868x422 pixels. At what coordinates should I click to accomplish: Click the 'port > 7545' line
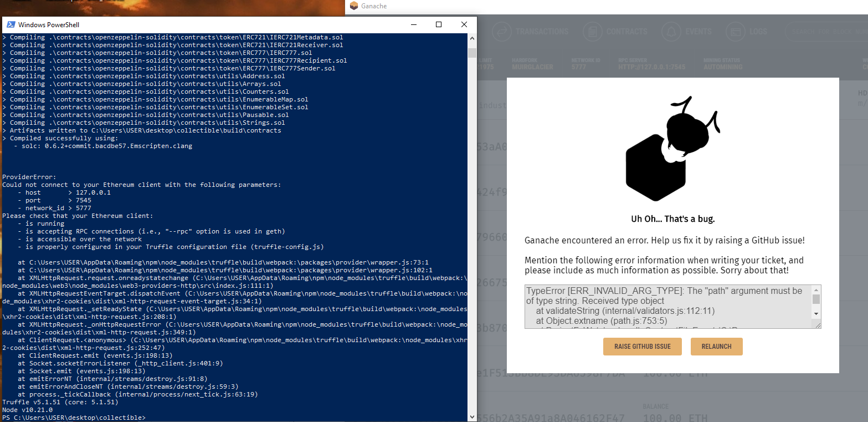pos(54,200)
